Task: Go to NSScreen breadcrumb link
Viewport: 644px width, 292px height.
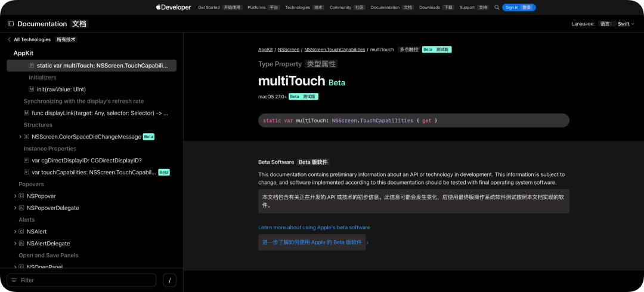Action: coord(289,50)
